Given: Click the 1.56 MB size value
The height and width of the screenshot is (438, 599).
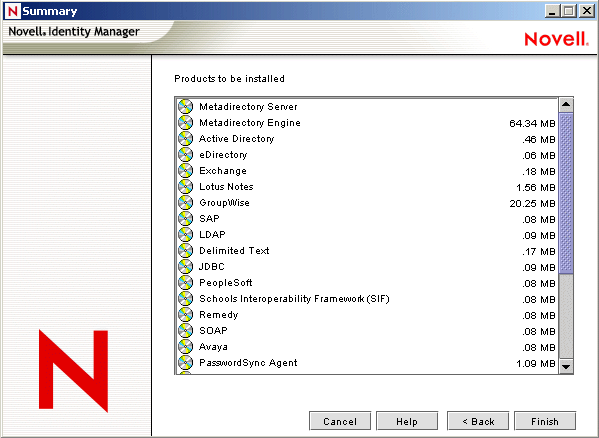Looking at the screenshot, I should [x=536, y=187].
